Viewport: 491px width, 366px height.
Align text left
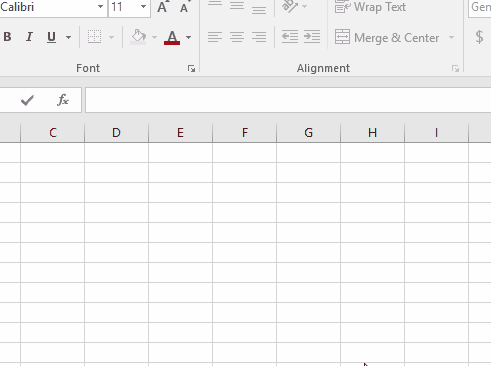(x=215, y=37)
